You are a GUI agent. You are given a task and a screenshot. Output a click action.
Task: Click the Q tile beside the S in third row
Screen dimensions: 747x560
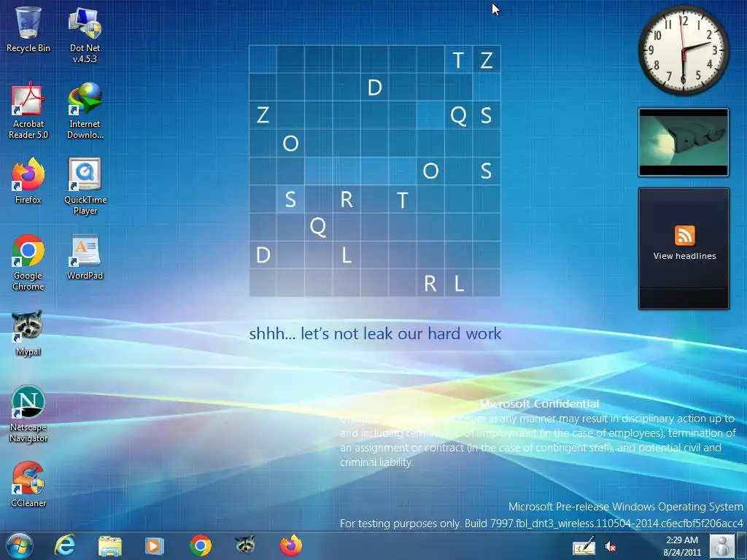458,115
